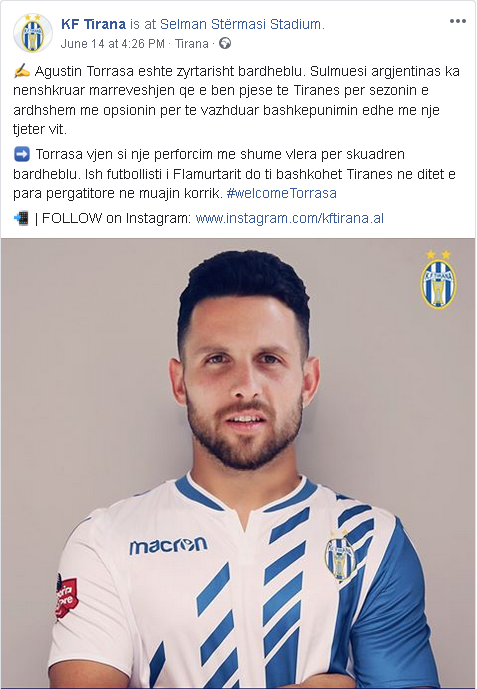Screen dimensions: 477x689
Task: Click the red sleeve sponsor patch
Action: (x=66, y=596)
